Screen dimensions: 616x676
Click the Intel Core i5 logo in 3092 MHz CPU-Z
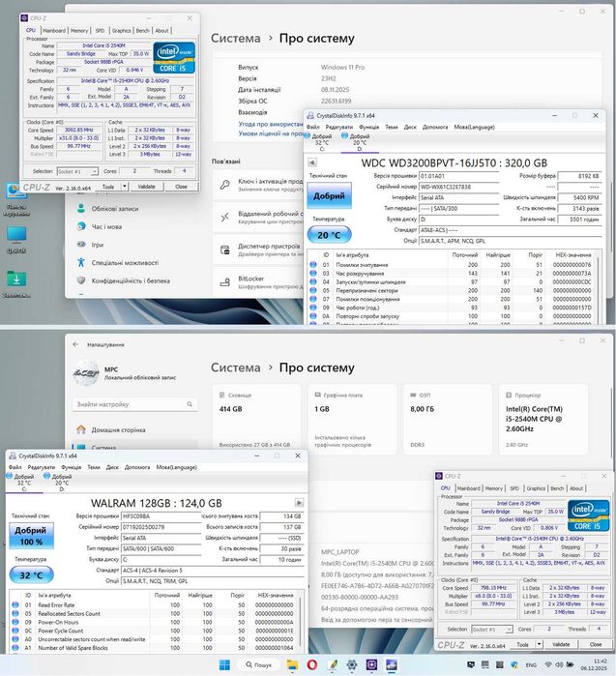click(x=174, y=58)
